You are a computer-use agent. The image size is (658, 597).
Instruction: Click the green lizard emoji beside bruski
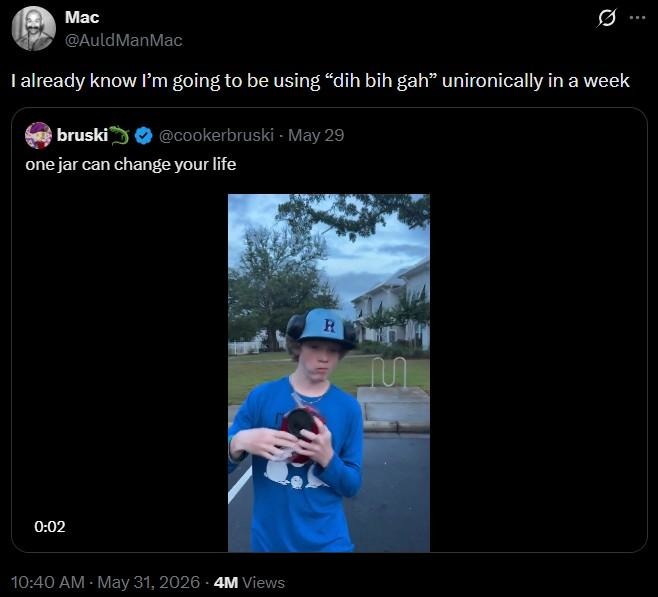coord(120,135)
